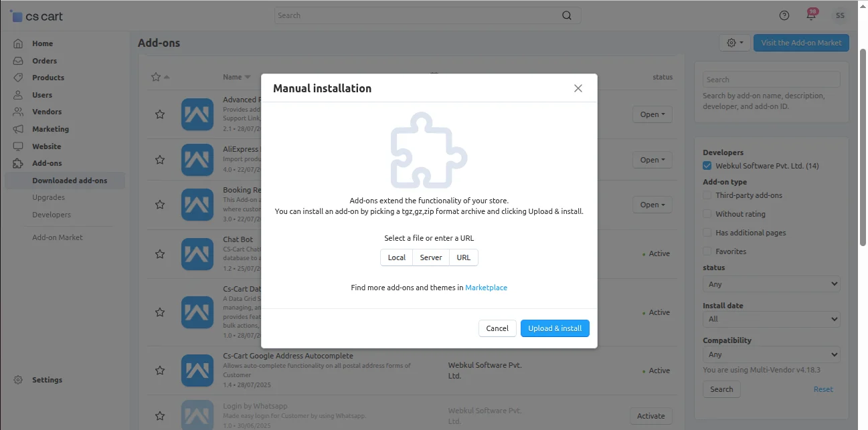
Task: Open the status Any dropdown
Action: [x=771, y=284]
